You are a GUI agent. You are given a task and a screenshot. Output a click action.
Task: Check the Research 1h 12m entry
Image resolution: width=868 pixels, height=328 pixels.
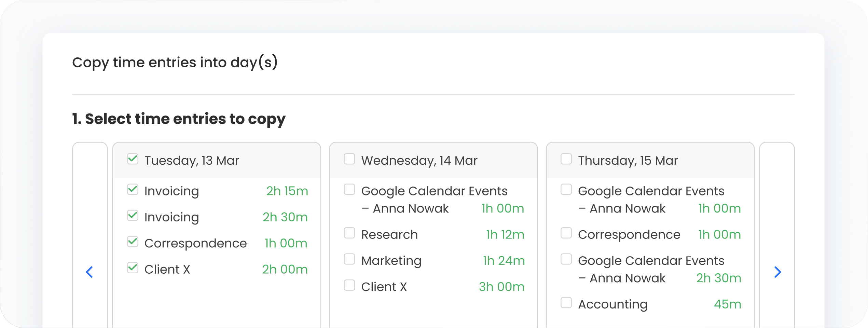(349, 233)
